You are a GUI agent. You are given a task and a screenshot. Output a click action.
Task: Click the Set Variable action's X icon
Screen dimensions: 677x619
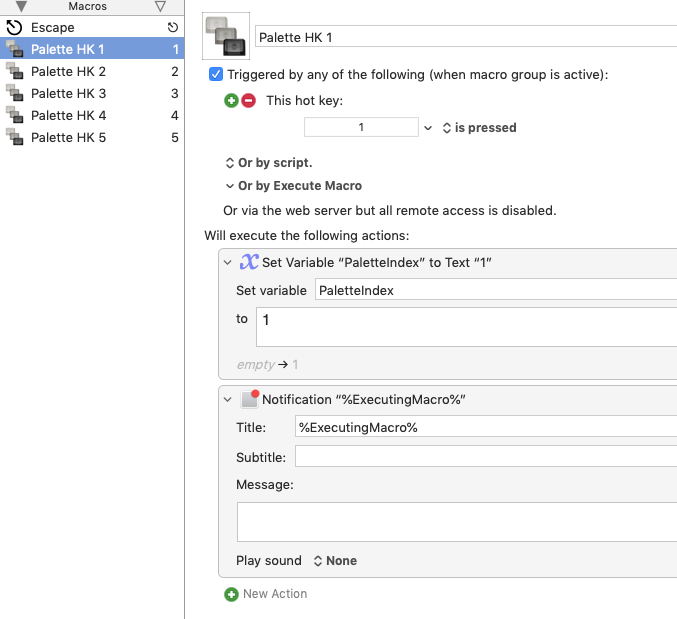pyautogui.click(x=249, y=262)
